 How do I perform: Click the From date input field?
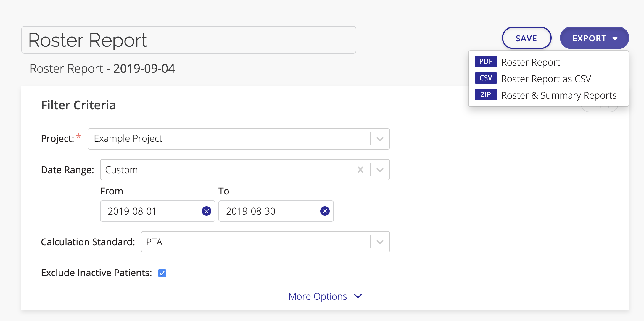point(157,211)
